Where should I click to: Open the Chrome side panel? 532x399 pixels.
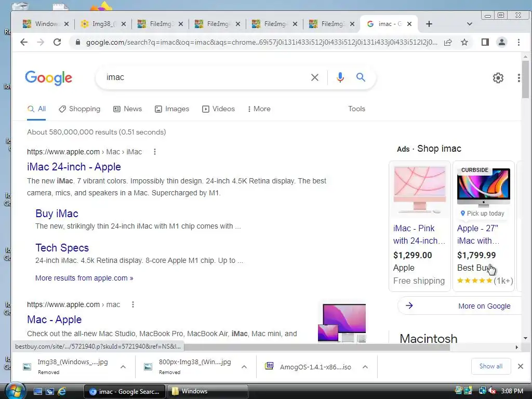(485, 42)
